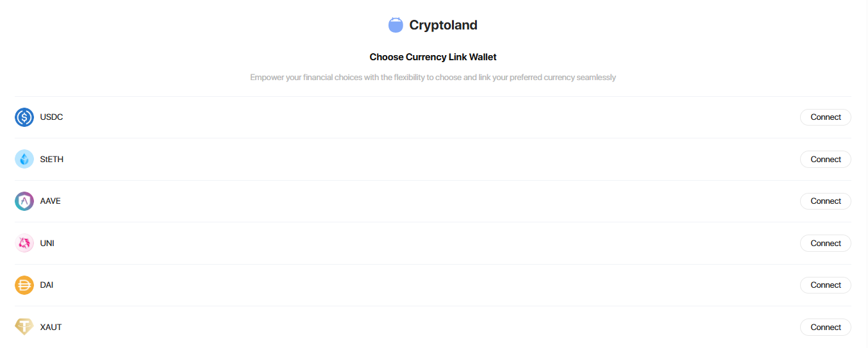
Task: Click the DAI currency label
Action: coord(46,285)
